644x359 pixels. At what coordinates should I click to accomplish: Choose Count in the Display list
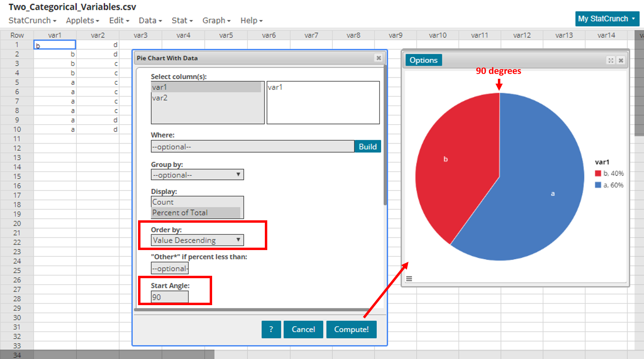coord(163,202)
